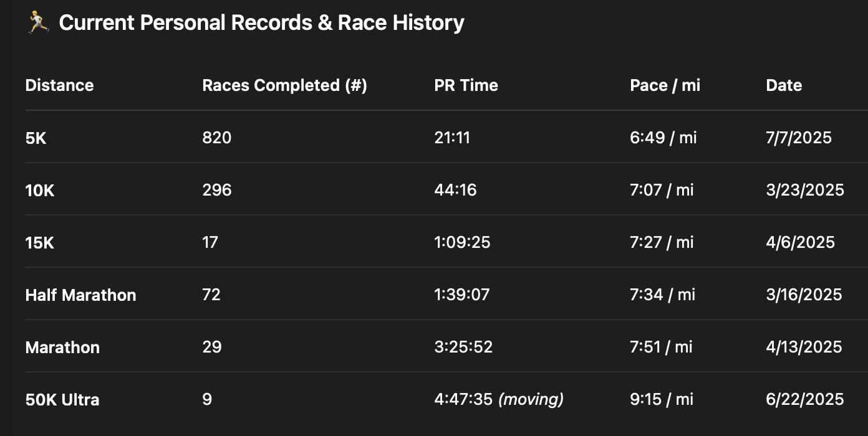Select the 4:47:35 (moving) time cell
The image size is (868, 436).
(499, 399)
